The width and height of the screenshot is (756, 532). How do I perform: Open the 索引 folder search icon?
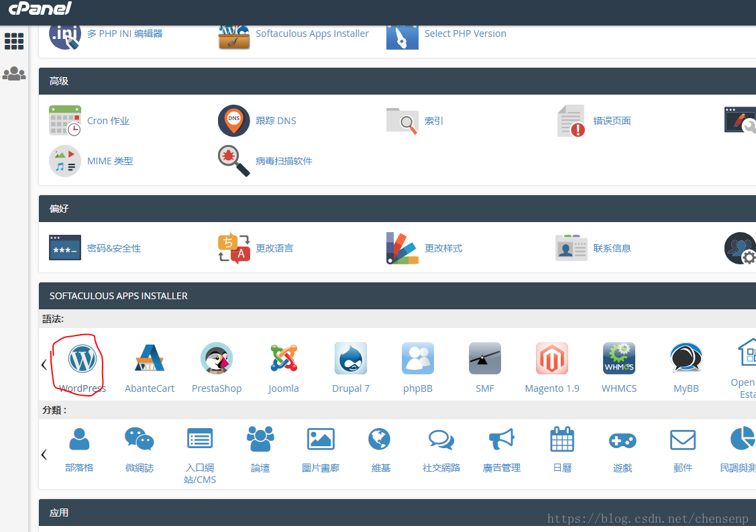[x=402, y=121]
